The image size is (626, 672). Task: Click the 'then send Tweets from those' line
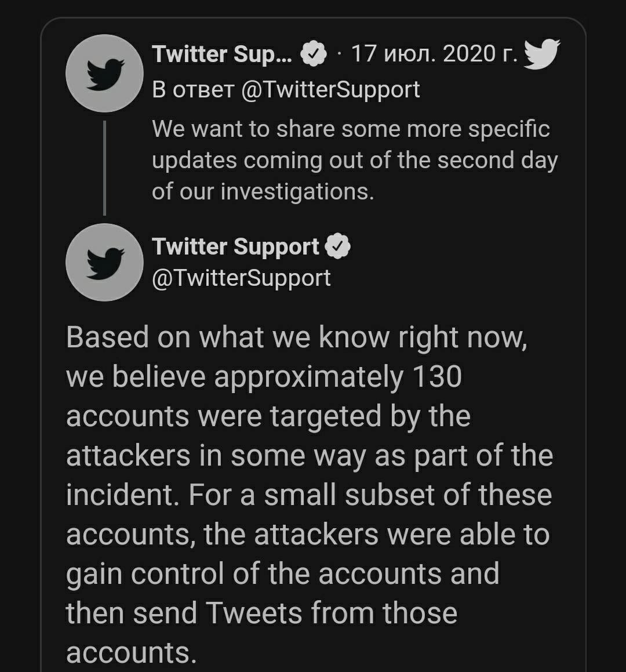click(x=261, y=613)
